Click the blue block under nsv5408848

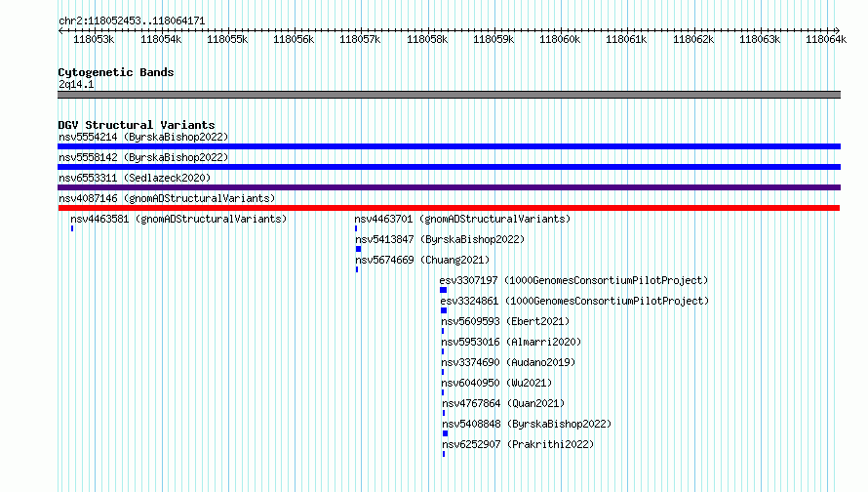pos(445,433)
